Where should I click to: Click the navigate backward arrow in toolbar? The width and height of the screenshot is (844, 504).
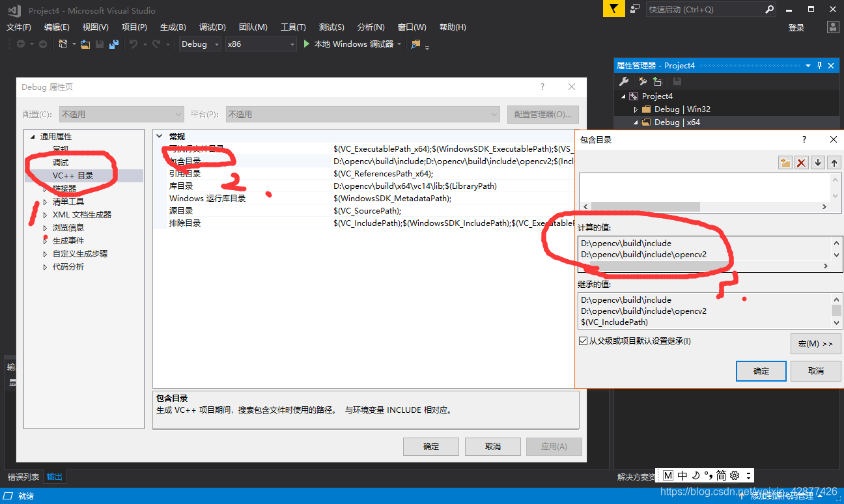(21, 44)
